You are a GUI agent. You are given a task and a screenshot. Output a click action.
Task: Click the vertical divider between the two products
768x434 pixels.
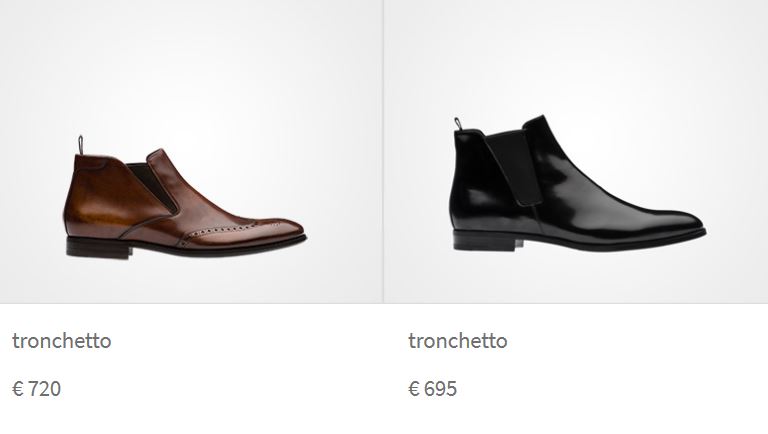click(x=383, y=152)
